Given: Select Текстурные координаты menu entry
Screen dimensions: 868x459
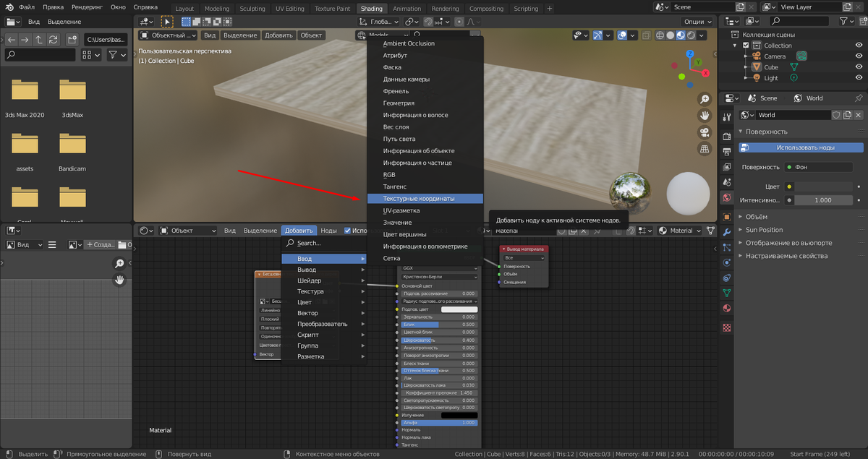Looking at the screenshot, I should pyautogui.click(x=425, y=198).
